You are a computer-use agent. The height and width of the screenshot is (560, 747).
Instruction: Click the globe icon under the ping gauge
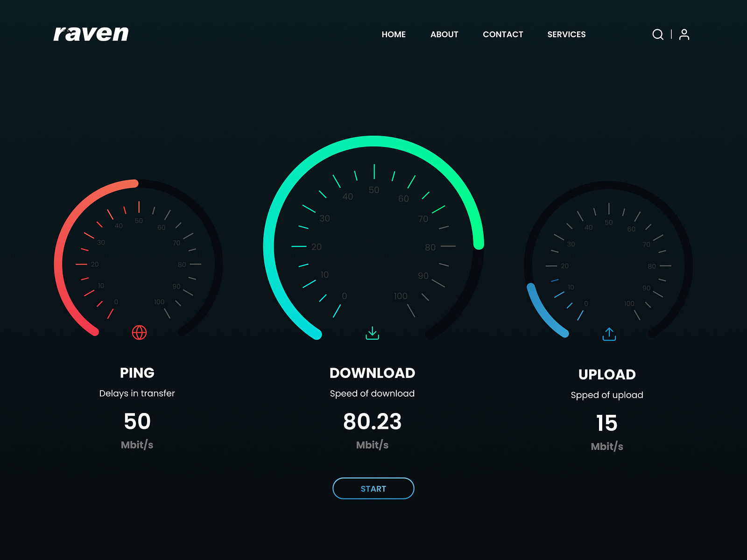click(x=139, y=333)
